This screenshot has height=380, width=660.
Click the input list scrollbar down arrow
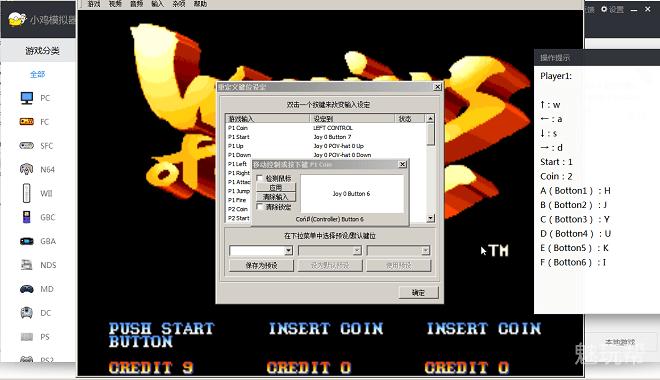coord(430,218)
